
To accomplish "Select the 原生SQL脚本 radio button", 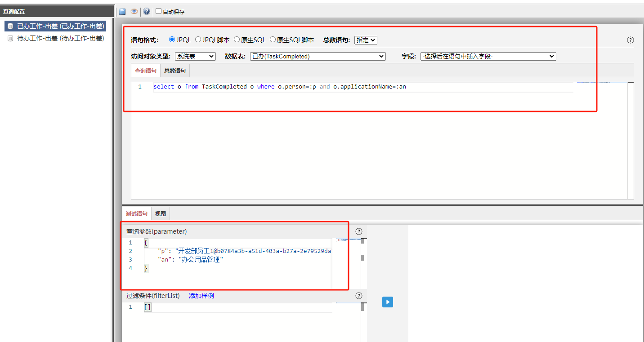I will (x=273, y=40).
